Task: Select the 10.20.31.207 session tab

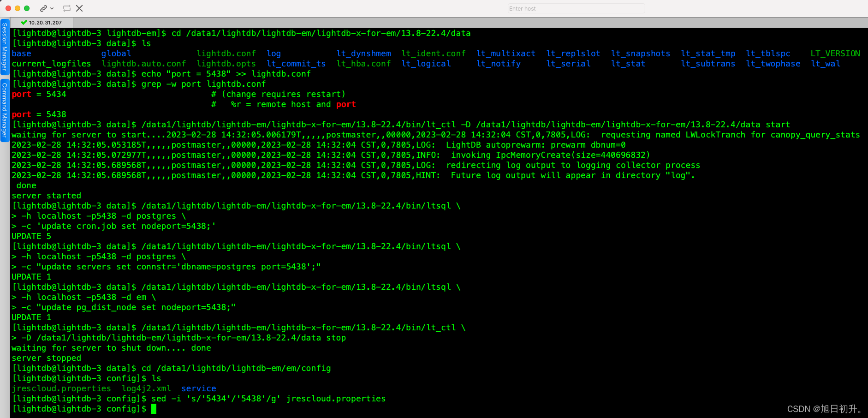Action: [41, 22]
